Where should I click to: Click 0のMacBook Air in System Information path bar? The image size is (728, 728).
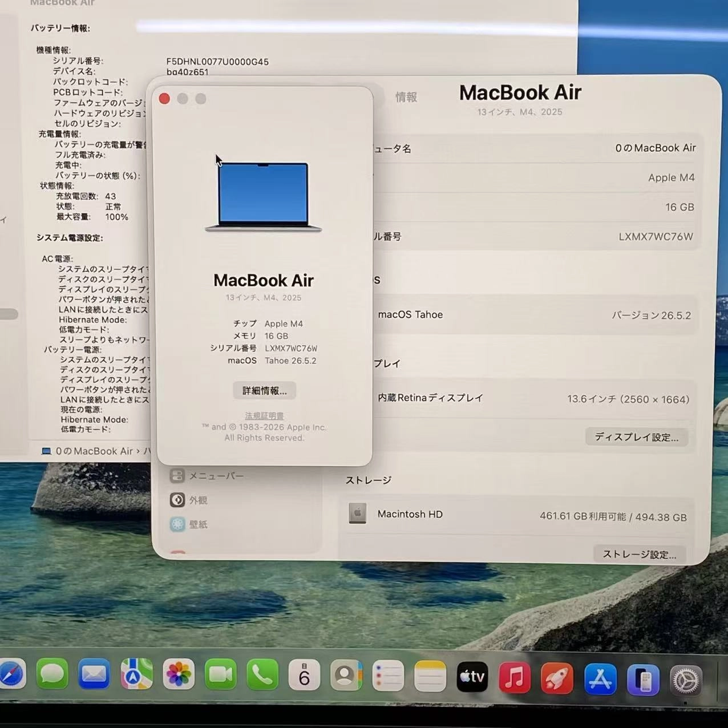tap(87, 451)
